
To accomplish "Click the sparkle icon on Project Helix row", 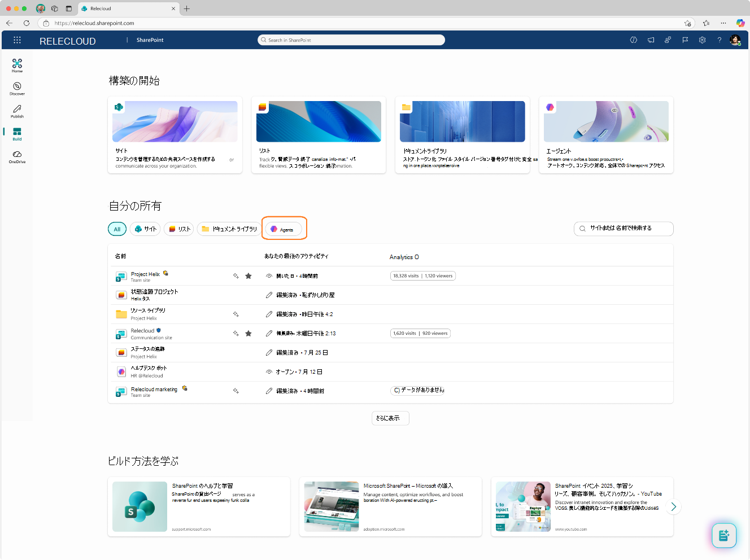I will coord(236,276).
